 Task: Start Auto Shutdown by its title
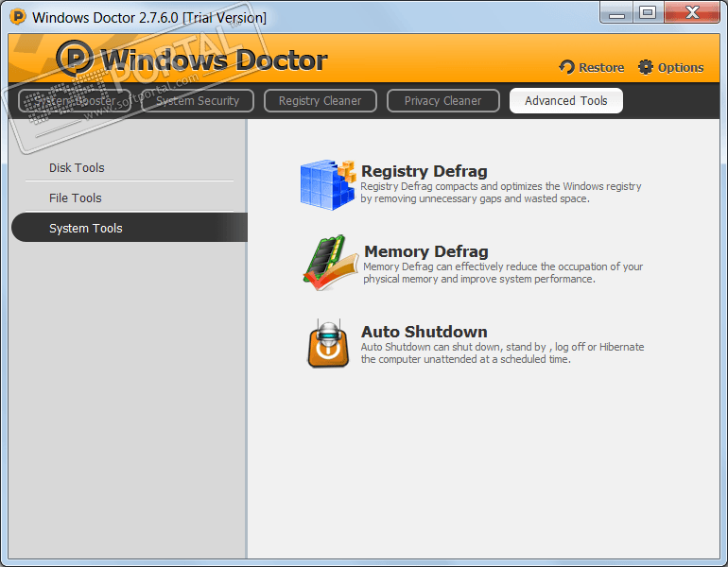coord(425,332)
